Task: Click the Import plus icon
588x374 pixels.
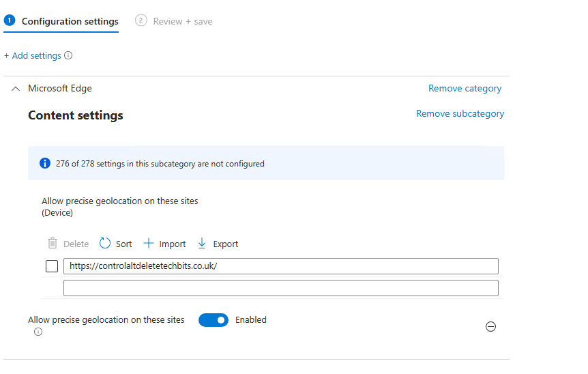Action: pyautogui.click(x=149, y=243)
